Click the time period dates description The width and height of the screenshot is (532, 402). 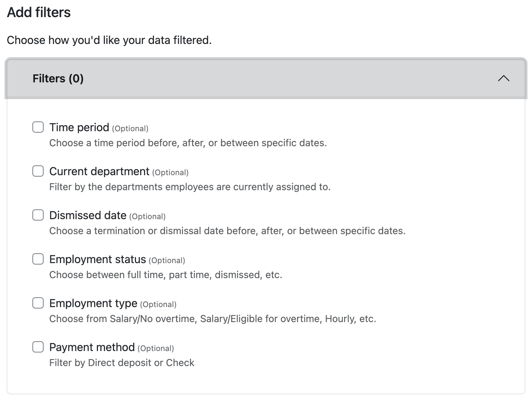pos(188,143)
